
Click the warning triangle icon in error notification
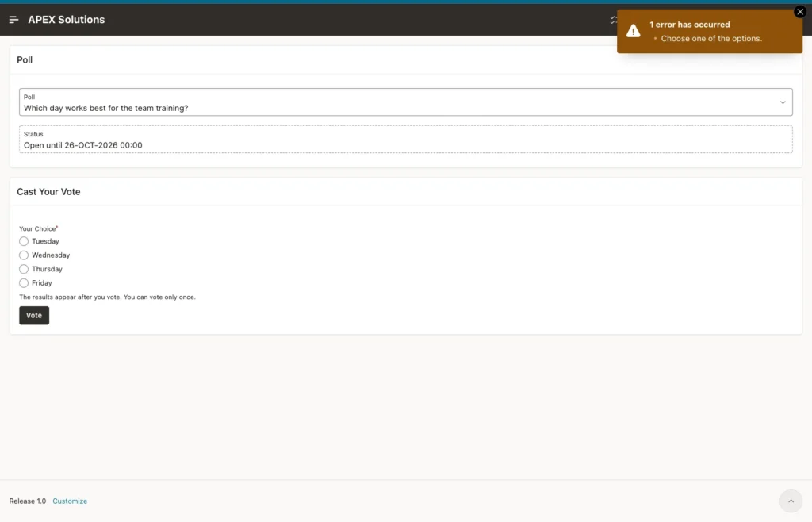pos(633,31)
